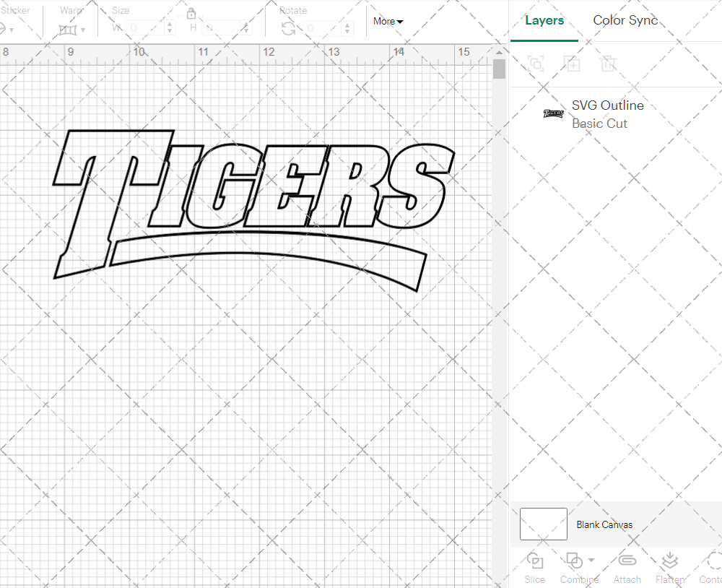Toggle the size aspect ratio lock
Viewport: 722px width, 588px height.
click(x=191, y=13)
